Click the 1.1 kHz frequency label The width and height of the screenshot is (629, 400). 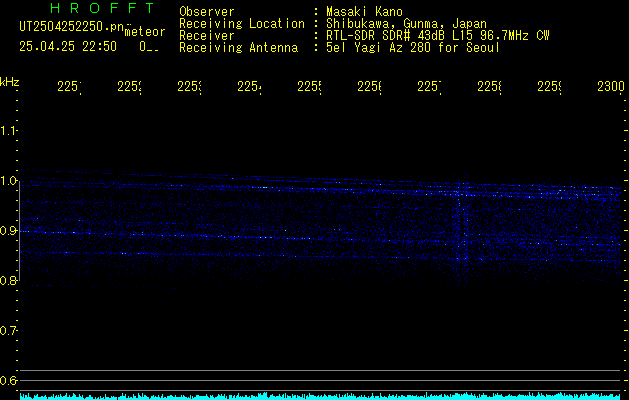coord(8,130)
